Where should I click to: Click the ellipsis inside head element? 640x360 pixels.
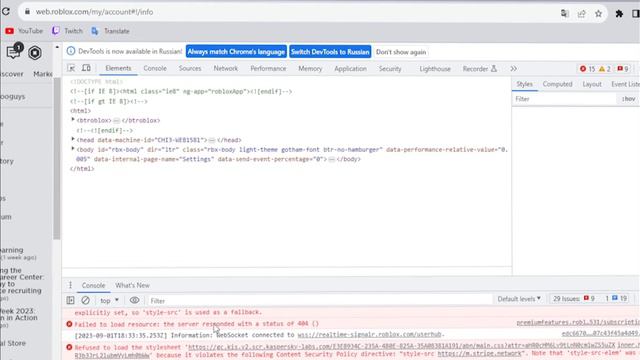[x=212, y=140]
